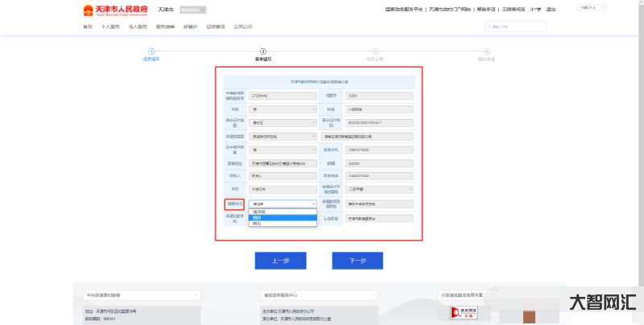Expand the 二级甲等 Mandarin level dropdown
This screenshot has height=325, width=644.
tap(380, 190)
